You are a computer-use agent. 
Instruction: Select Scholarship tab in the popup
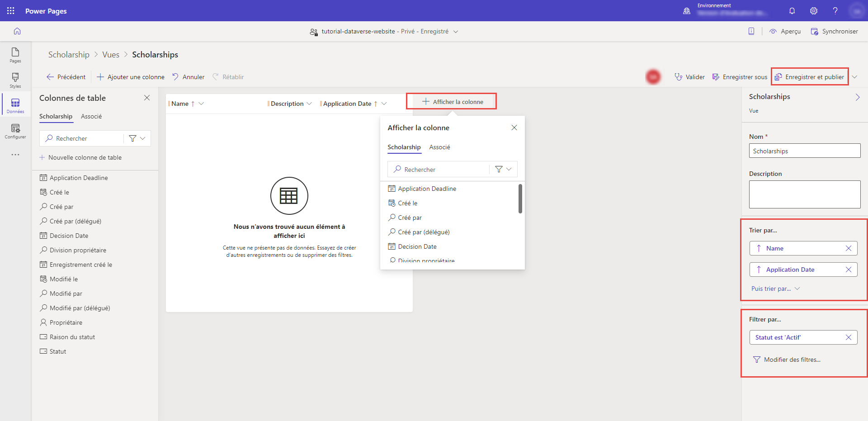pyautogui.click(x=404, y=147)
